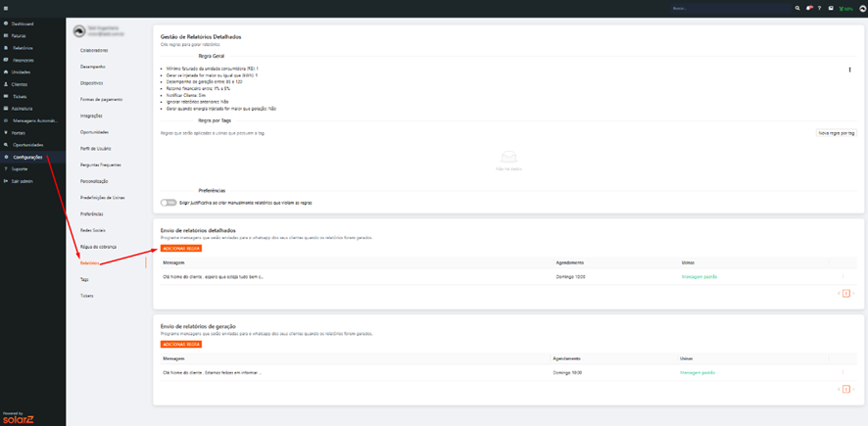
Task: Go to next page in detailed reports table
Action: (x=853, y=294)
